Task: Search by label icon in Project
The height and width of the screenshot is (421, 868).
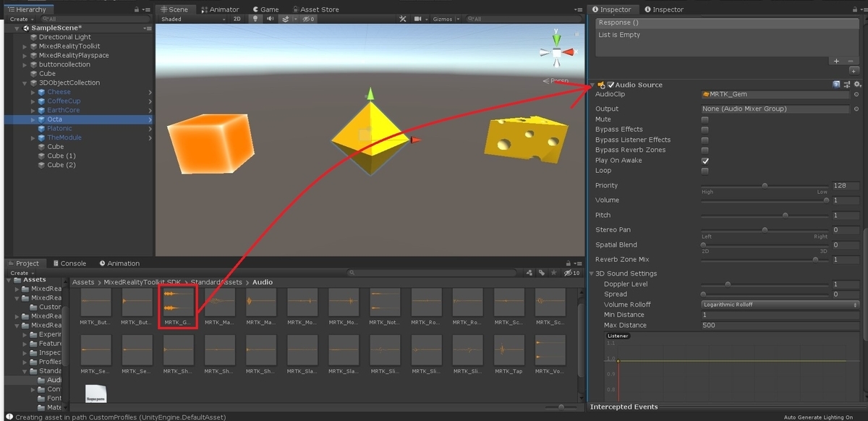Action: click(x=542, y=273)
